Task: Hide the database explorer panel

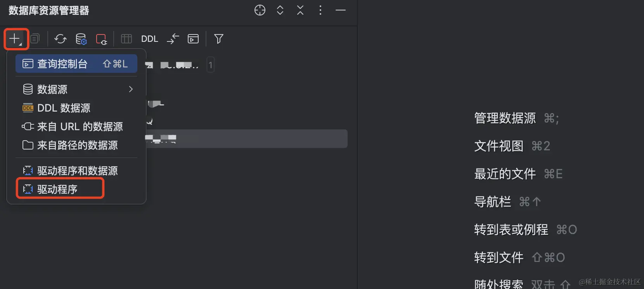Action: [x=341, y=10]
